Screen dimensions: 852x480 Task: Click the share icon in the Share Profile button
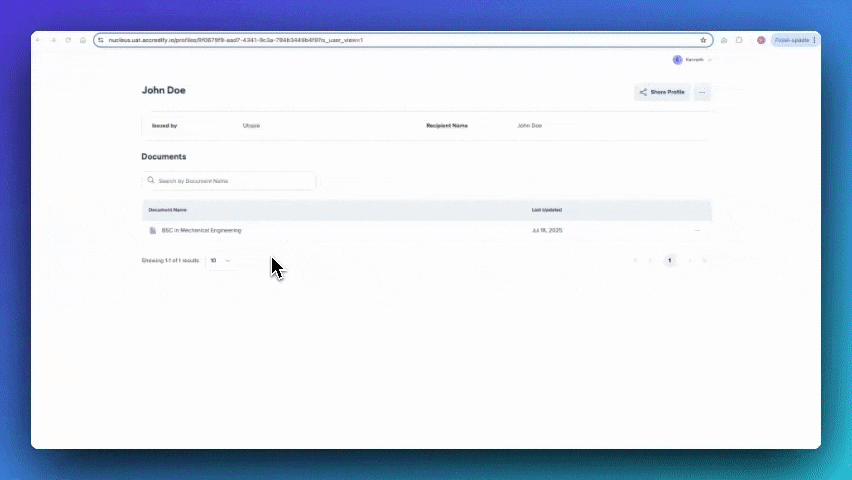643,92
